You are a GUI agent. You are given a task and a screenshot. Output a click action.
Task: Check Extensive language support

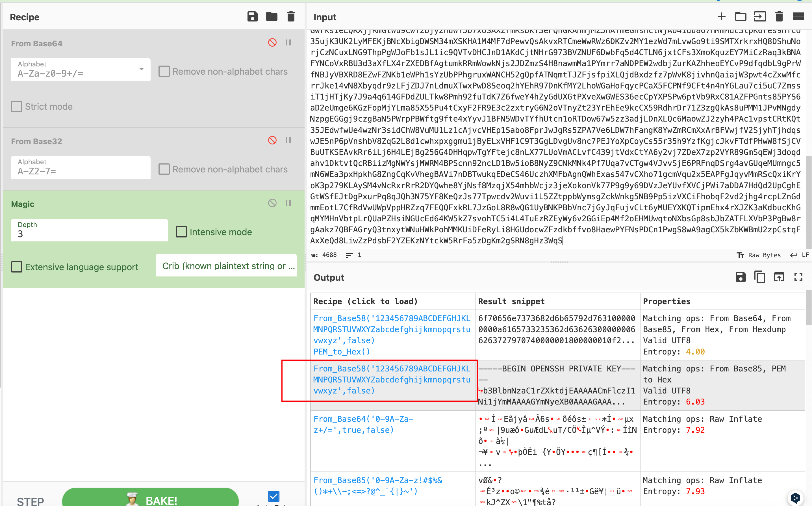(17, 267)
